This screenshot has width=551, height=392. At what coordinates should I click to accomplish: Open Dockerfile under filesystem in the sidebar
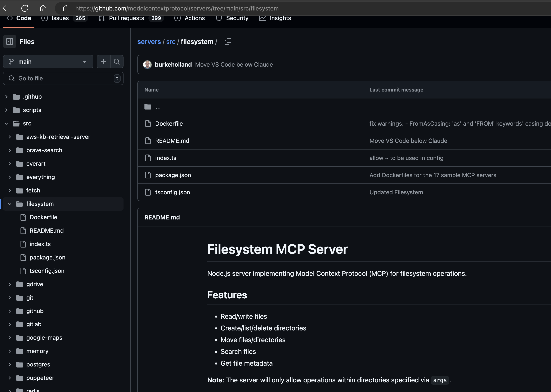(43, 217)
